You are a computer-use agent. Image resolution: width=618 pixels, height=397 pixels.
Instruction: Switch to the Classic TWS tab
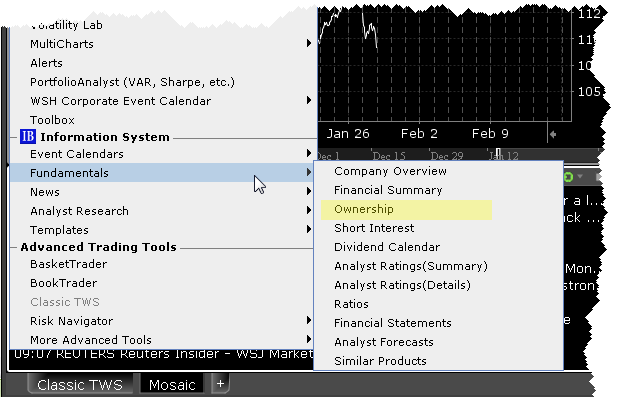(80, 384)
